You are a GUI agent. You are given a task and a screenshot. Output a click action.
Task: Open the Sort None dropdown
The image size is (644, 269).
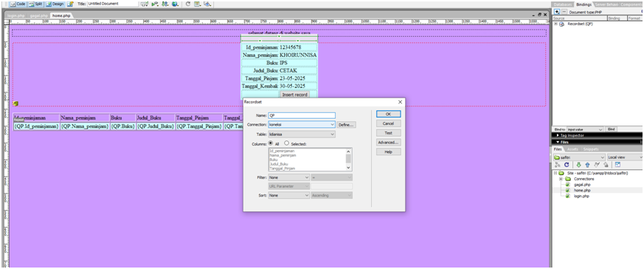288,195
